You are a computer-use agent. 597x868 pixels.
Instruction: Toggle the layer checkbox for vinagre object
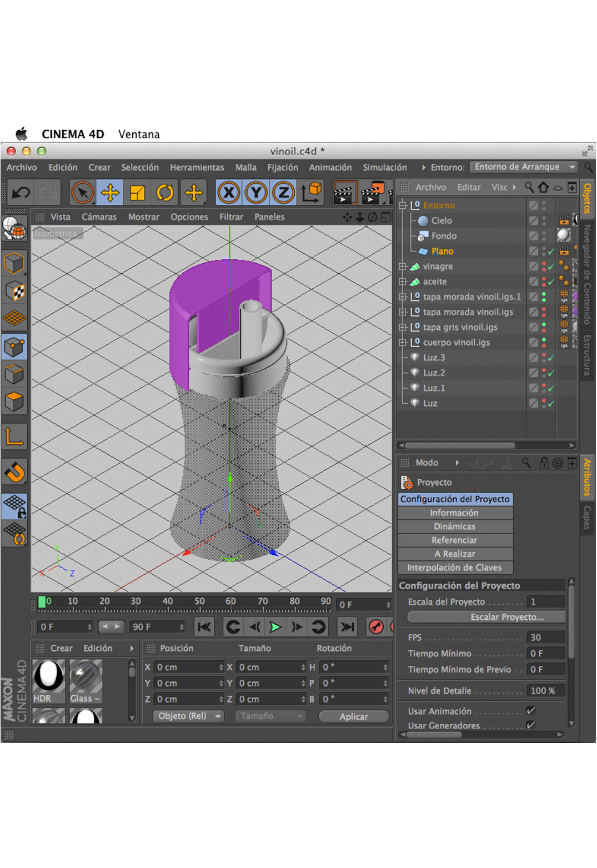533,267
